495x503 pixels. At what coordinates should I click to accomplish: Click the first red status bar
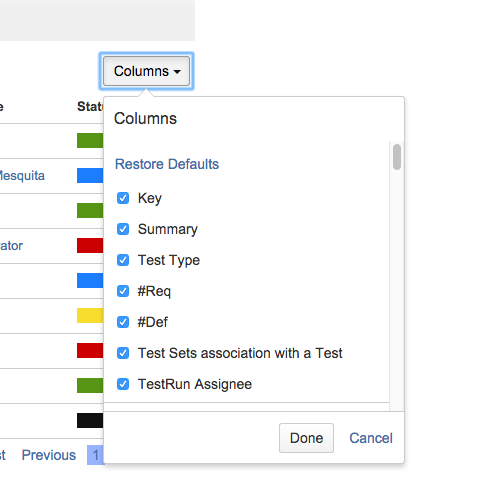pyautogui.click(x=90, y=245)
